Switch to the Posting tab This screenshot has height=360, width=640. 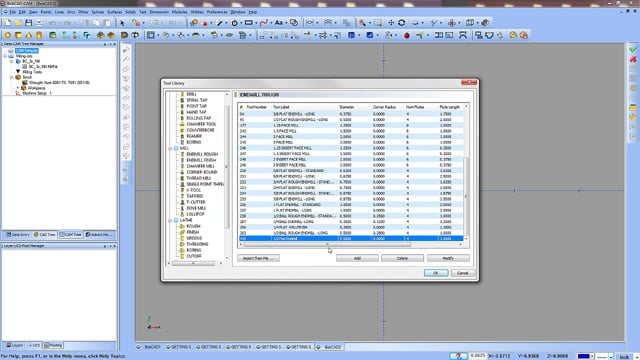pos(53,345)
